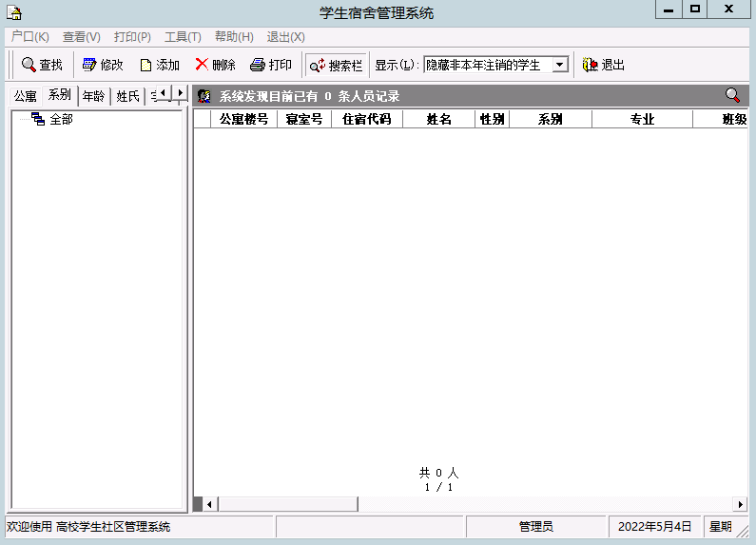Maximize the 学生宿舍管理系统 window
Screen dimensions: 756x545
[695, 10]
